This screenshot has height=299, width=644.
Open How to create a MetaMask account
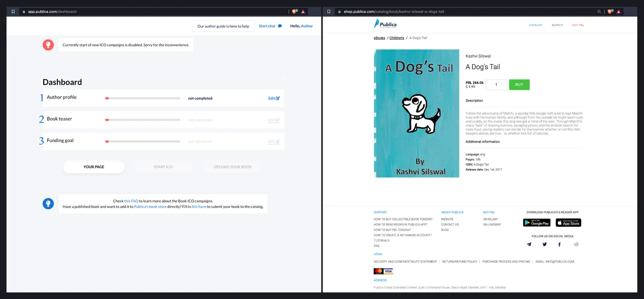pyautogui.click(x=403, y=235)
